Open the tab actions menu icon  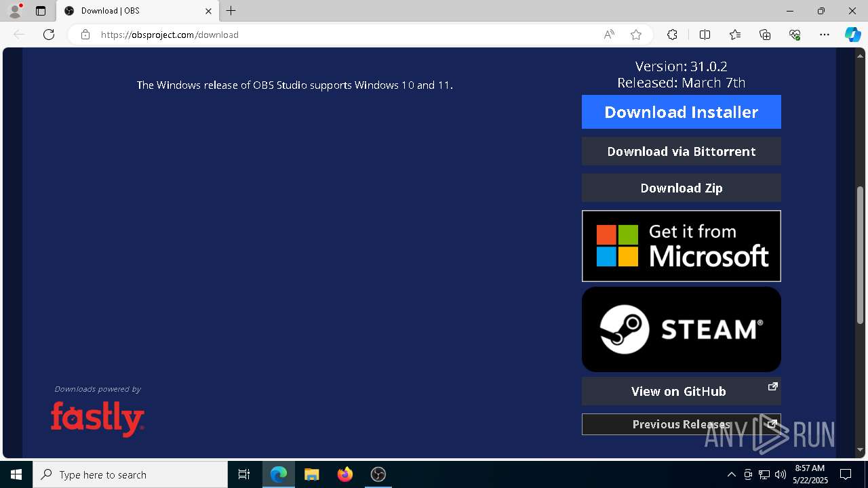pyautogui.click(x=41, y=11)
